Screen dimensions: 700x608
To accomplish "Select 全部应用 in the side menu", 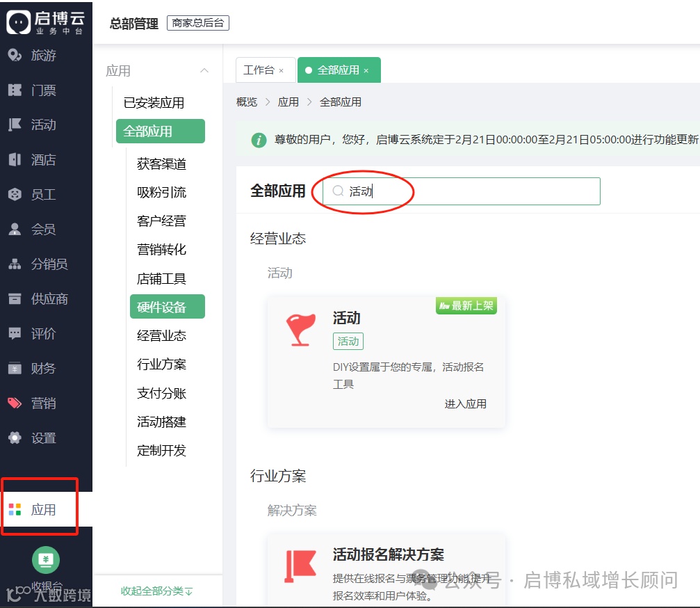I will point(161,131).
